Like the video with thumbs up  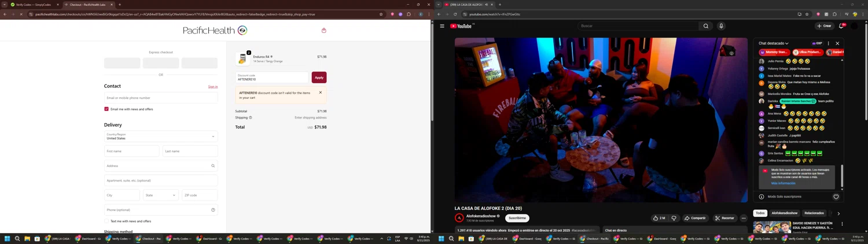pyautogui.click(x=659, y=218)
